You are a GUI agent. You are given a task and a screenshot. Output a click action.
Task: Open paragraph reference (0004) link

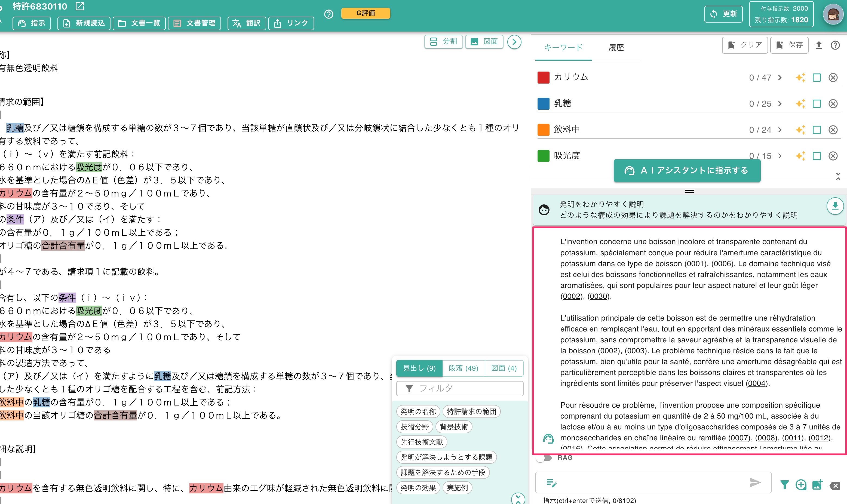click(757, 383)
